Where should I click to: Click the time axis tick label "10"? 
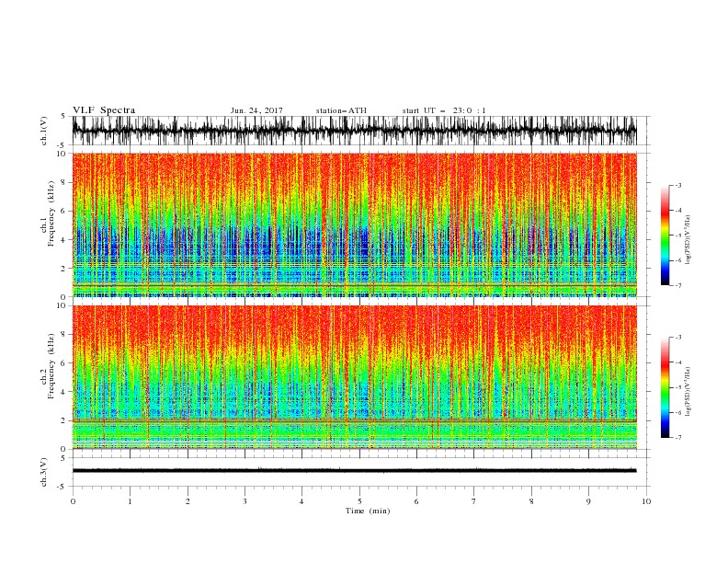[646, 501]
